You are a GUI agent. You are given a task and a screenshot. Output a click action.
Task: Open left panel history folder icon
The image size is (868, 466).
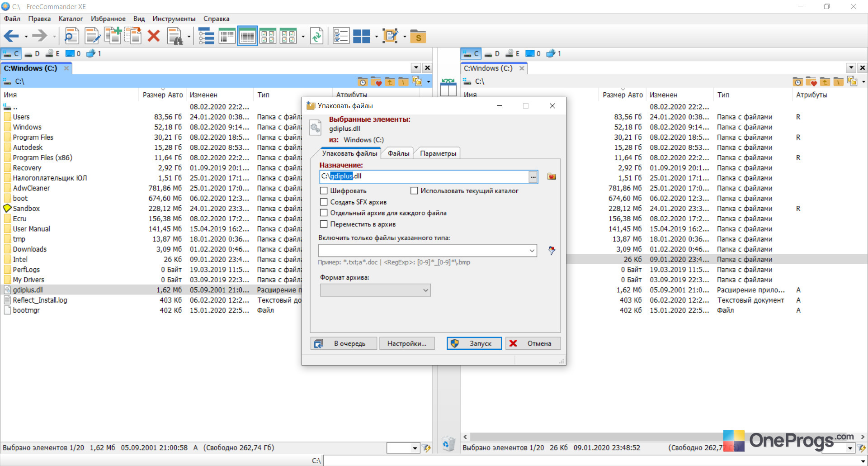[x=363, y=82]
